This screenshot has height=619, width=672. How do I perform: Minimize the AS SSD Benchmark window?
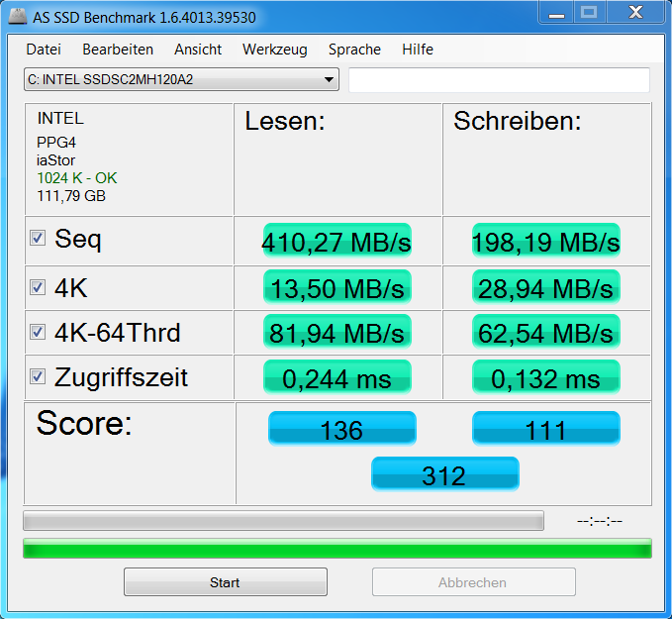click(x=556, y=12)
